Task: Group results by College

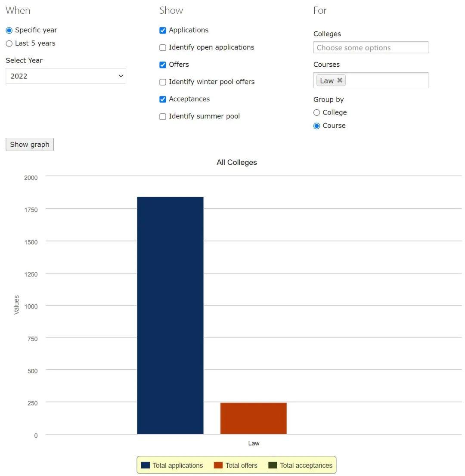Action: 317,113
